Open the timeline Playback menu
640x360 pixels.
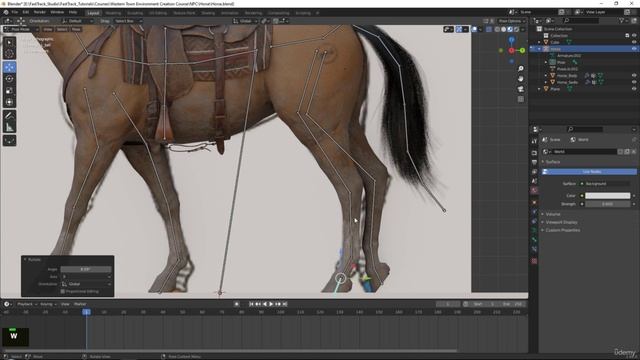tap(27, 304)
